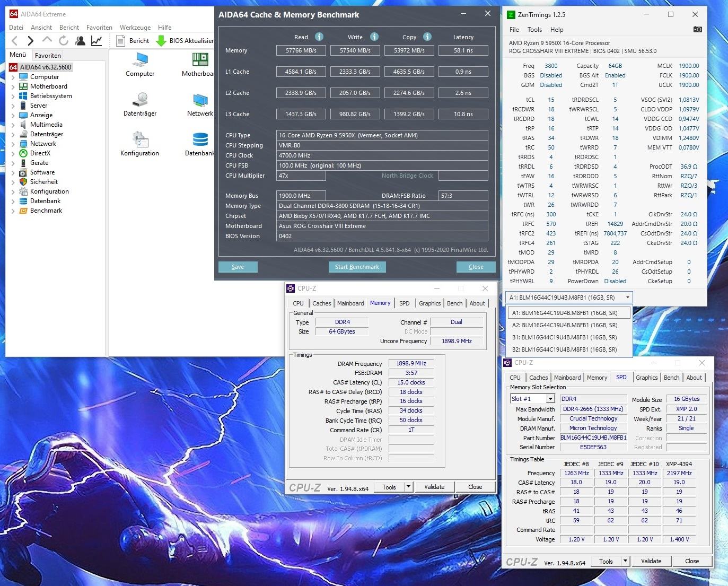Click the Part Number field in CPU-Z SPD

pyautogui.click(x=593, y=438)
